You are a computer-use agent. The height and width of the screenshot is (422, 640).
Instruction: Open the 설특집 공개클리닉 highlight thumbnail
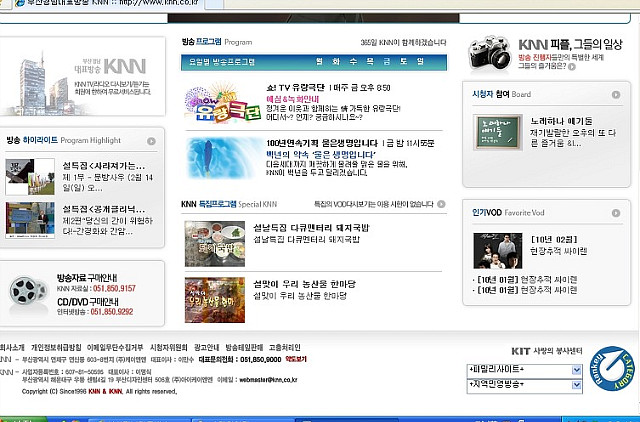tap(30, 220)
